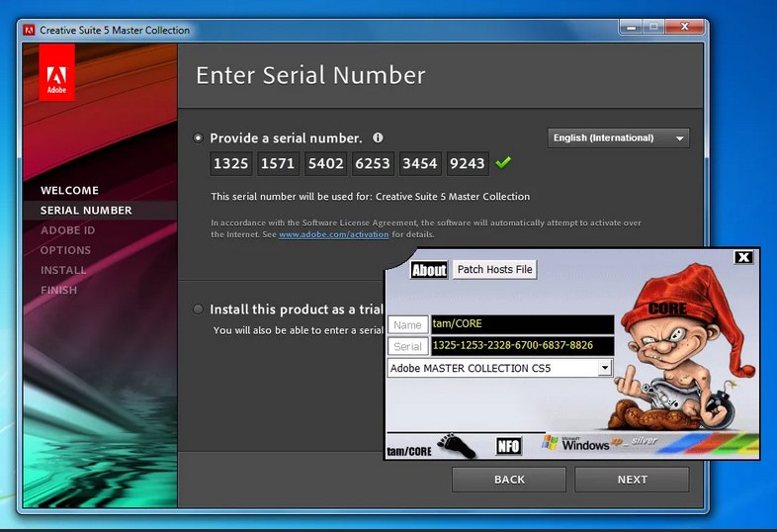Select Install this product as a trial
The width and height of the screenshot is (777, 532).
pyautogui.click(x=199, y=310)
